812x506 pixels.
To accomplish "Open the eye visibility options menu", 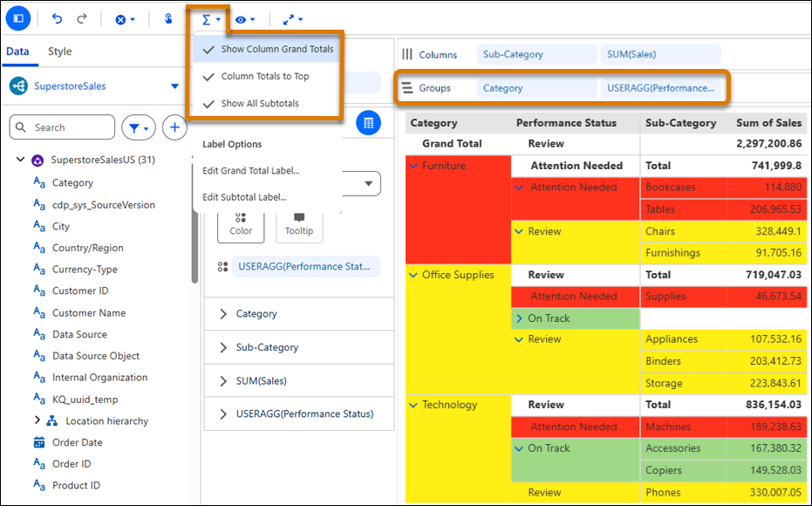I will (x=245, y=20).
